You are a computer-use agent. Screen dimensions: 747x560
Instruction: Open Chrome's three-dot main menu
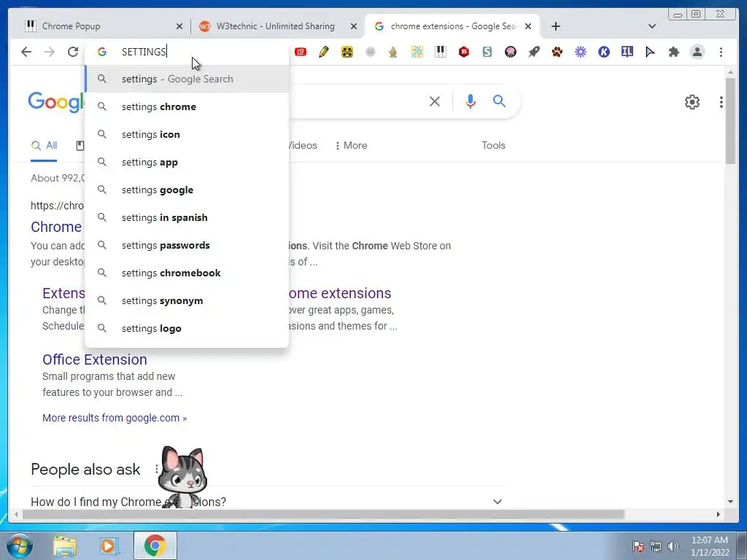(721, 52)
